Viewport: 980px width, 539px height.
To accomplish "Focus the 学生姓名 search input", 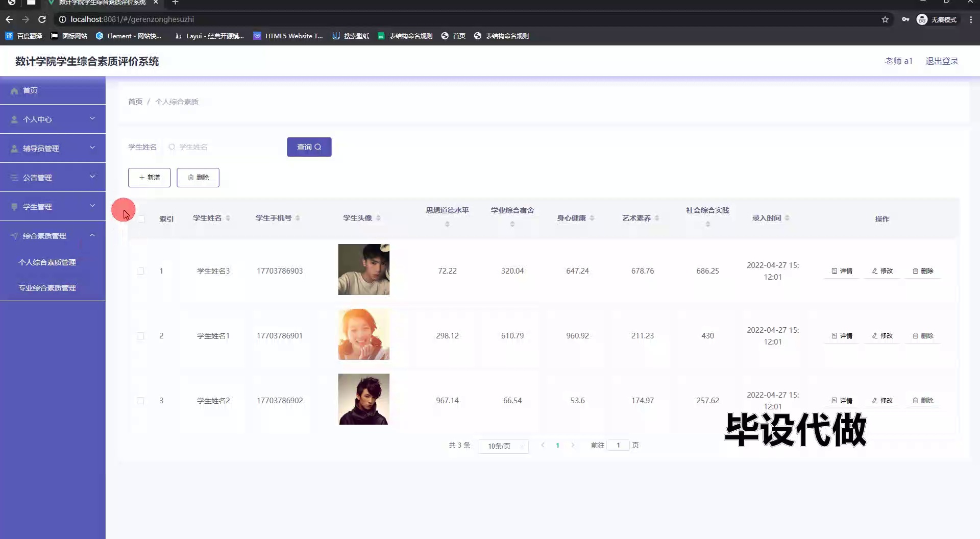I will (x=221, y=147).
